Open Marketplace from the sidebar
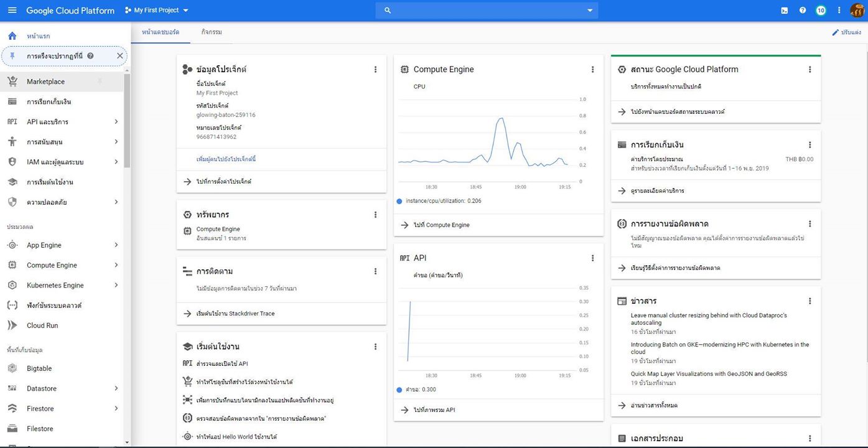 pos(45,82)
